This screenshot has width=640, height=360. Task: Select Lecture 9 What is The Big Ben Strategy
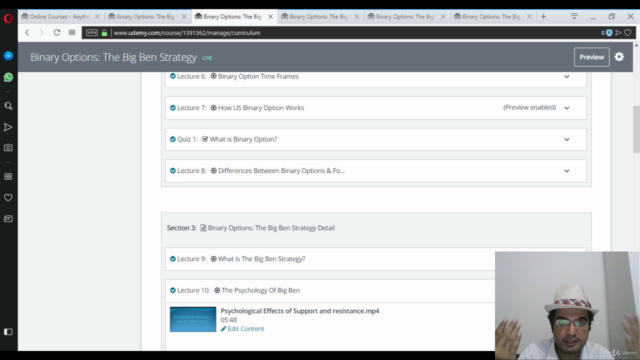(262, 259)
